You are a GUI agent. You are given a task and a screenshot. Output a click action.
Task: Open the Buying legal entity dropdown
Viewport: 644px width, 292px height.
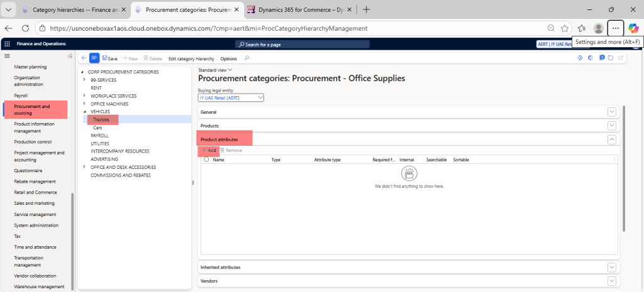pyautogui.click(x=260, y=98)
